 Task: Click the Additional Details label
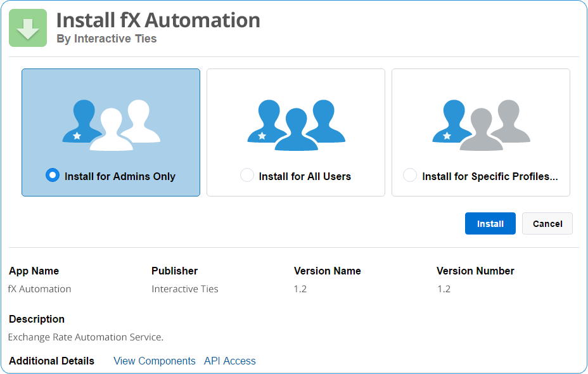[52, 361]
